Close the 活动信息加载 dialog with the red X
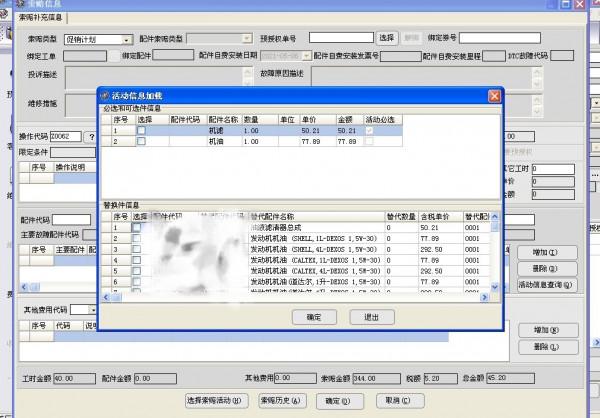The height and width of the screenshot is (418, 600). [494, 96]
